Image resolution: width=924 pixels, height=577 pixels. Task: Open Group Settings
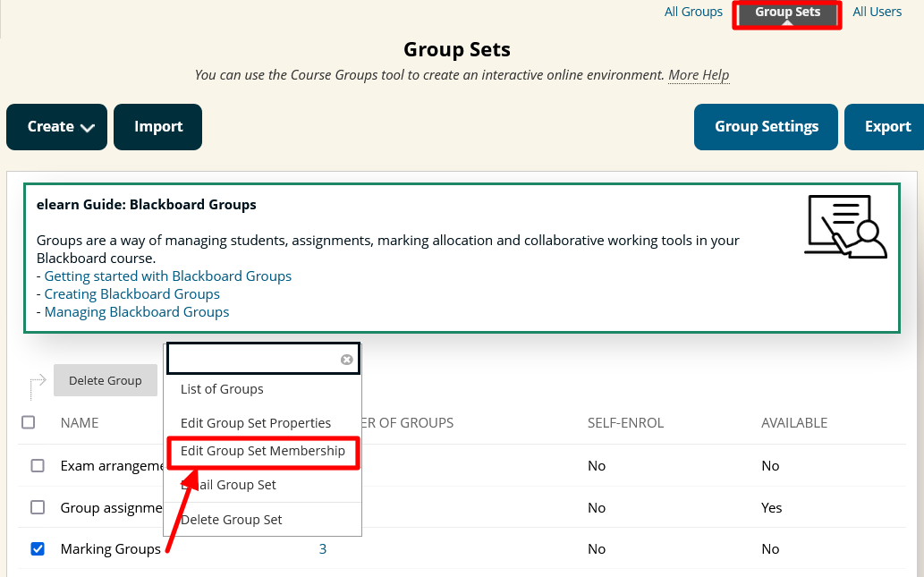click(x=765, y=126)
